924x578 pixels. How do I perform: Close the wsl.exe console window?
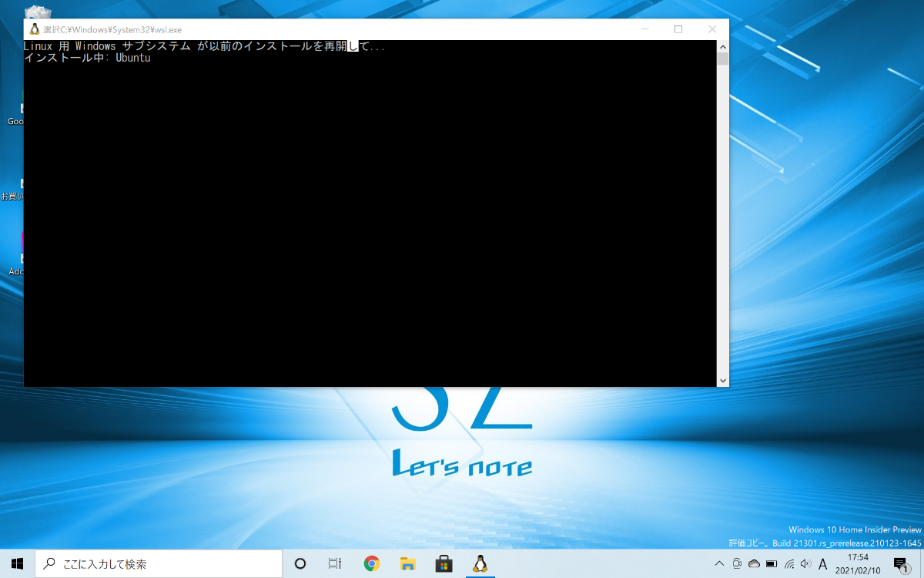(x=712, y=29)
